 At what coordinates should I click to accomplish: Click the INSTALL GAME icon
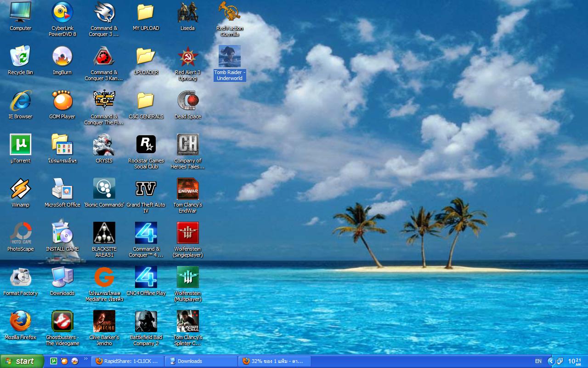(62, 233)
